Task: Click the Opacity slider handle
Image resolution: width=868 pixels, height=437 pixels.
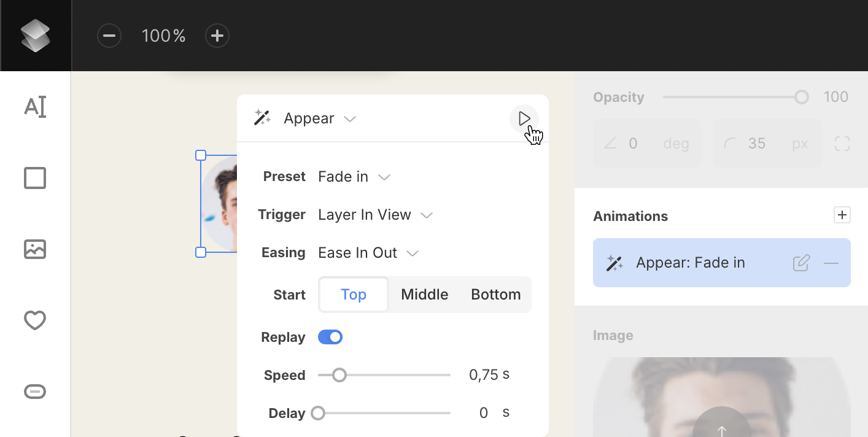Action: point(801,97)
